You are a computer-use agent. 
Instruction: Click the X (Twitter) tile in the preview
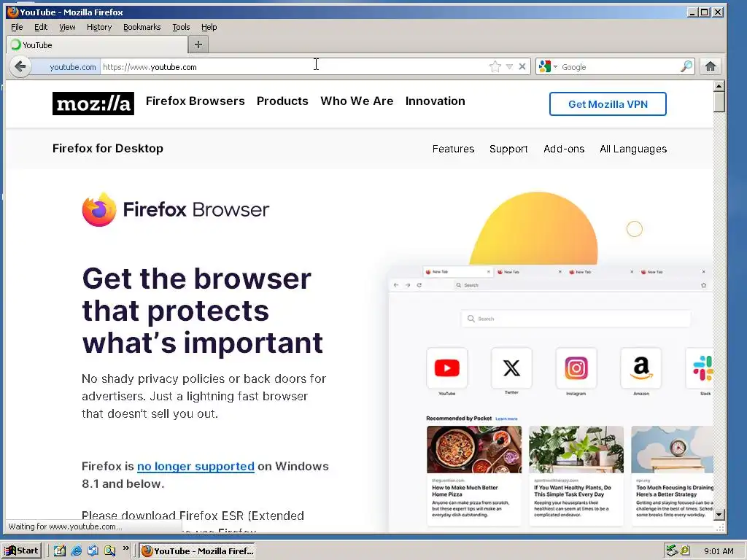point(511,368)
